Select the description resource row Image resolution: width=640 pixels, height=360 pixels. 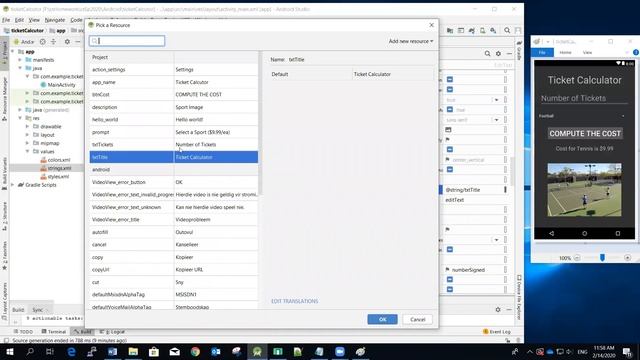[174, 107]
